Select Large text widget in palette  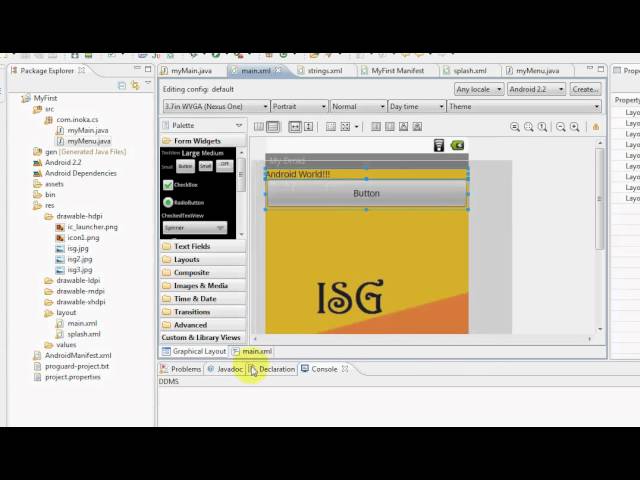point(190,153)
